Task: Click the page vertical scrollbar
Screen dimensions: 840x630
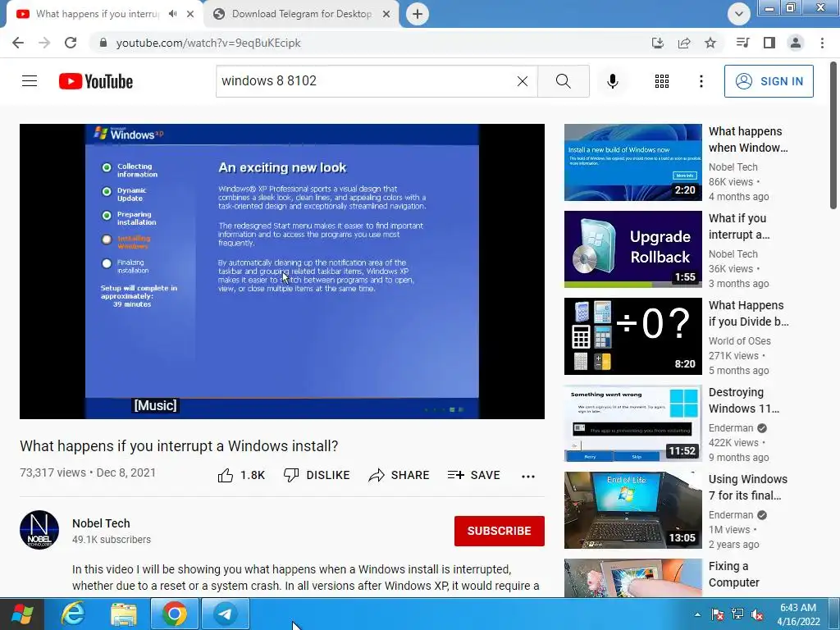Action: point(833,135)
